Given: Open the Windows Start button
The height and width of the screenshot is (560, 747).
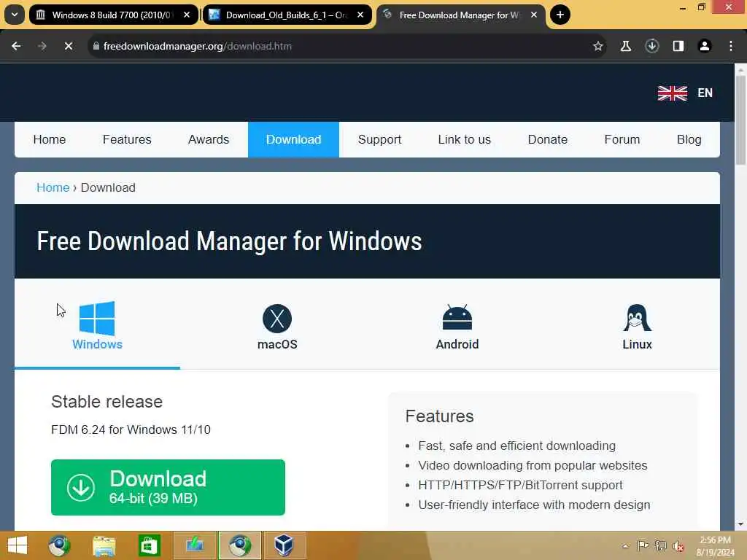Looking at the screenshot, I should point(18,545).
